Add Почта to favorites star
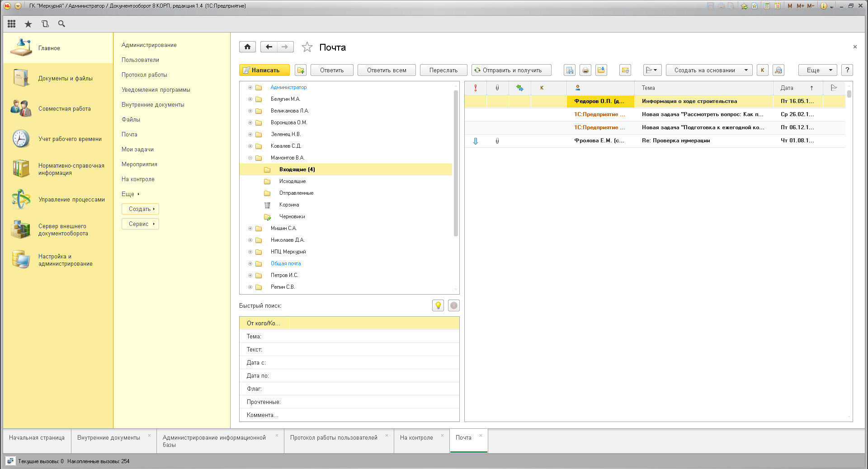The height and width of the screenshot is (469, 868). (307, 47)
